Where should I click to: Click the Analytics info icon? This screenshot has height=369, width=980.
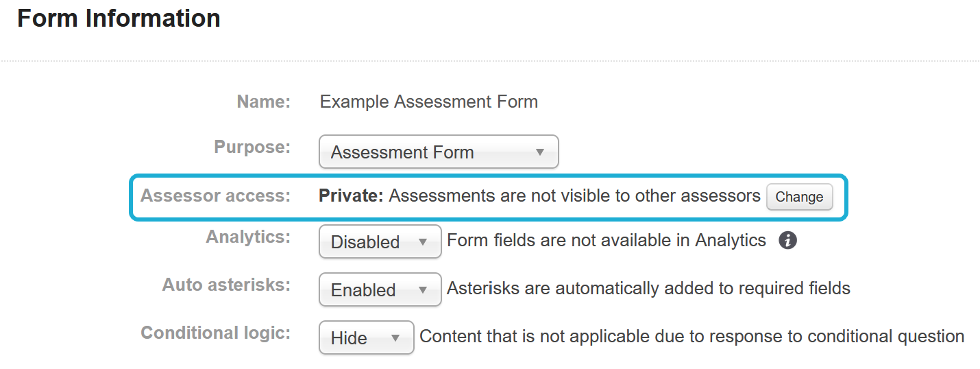(788, 241)
